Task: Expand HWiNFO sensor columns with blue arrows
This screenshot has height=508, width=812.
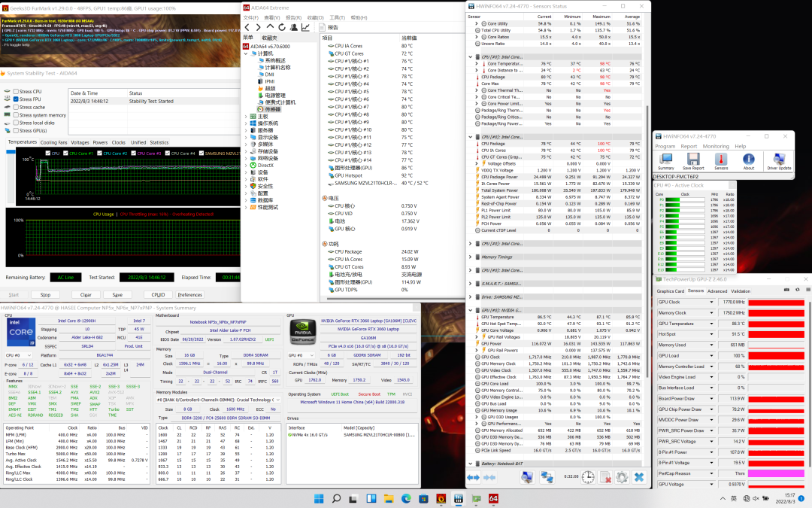Action: point(474,477)
